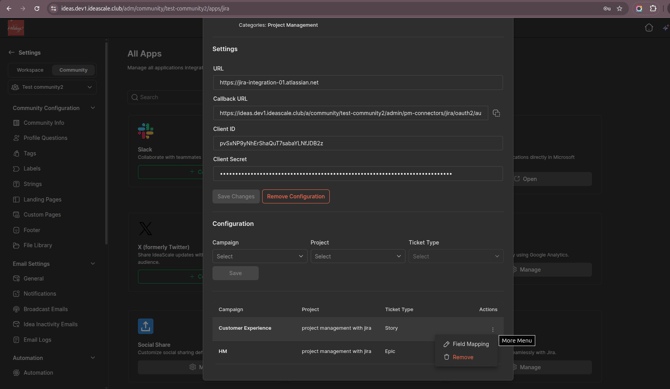Switch to the Community tab

click(x=73, y=70)
